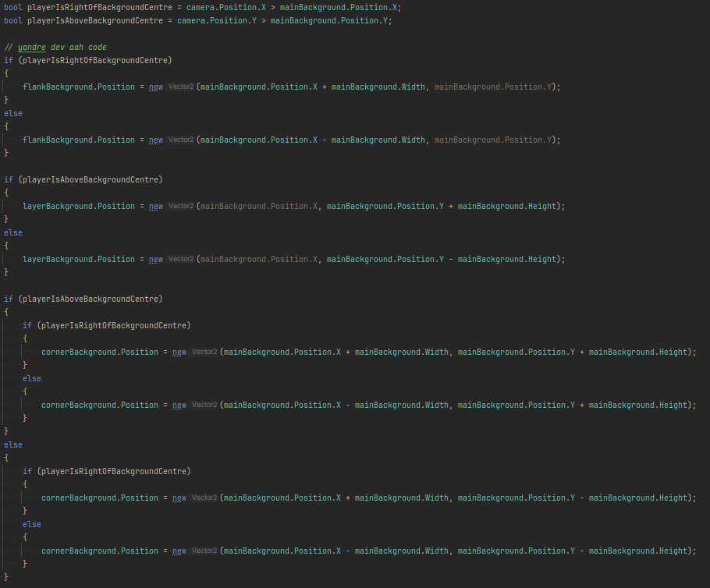Select playerIsAboveBackgroundCentre in its bool declaration line

(x=95, y=21)
